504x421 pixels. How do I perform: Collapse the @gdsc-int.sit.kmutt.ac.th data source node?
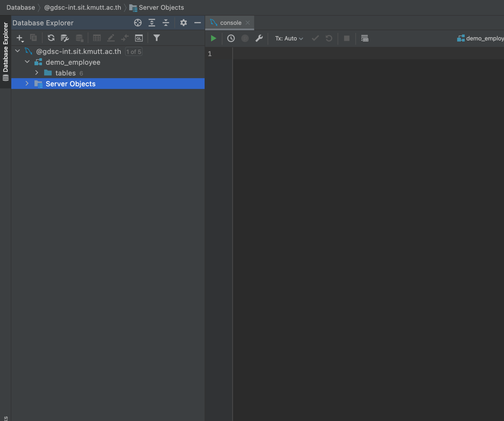point(18,51)
